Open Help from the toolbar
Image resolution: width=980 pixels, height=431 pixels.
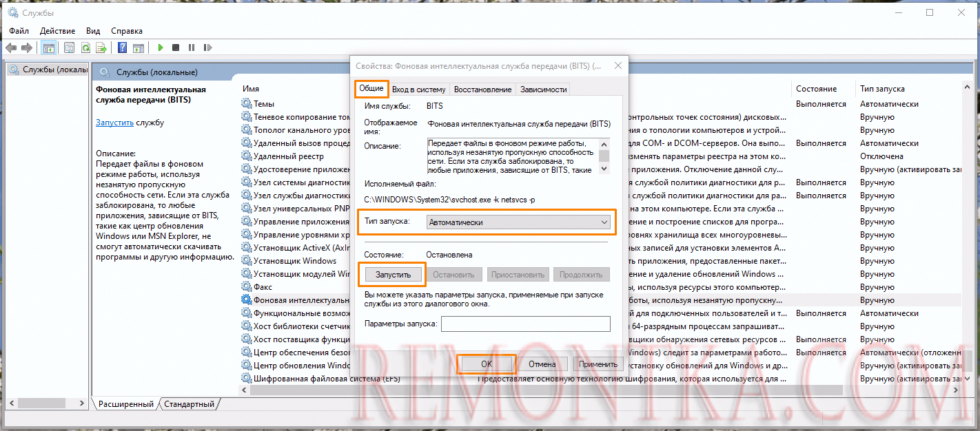coord(122,47)
